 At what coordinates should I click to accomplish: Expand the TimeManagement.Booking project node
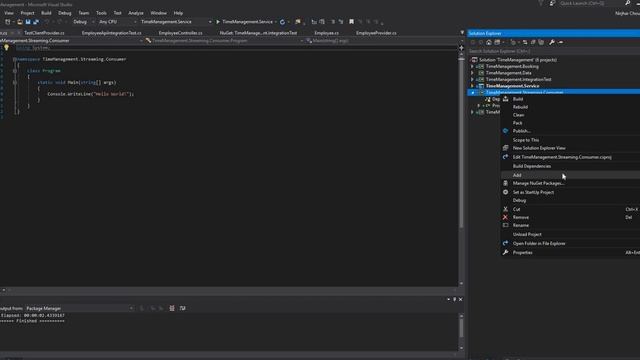click(472, 67)
